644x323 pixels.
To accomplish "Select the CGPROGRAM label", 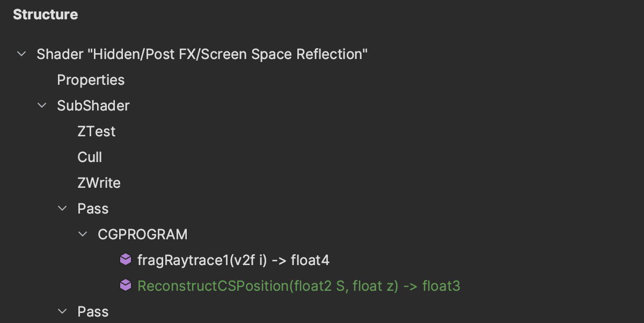I will pyautogui.click(x=143, y=234).
